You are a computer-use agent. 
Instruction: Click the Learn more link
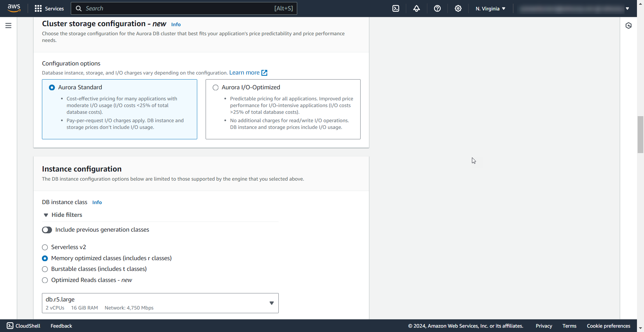[x=244, y=73]
